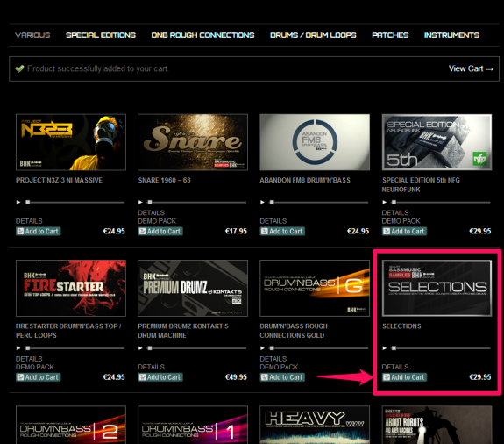Play the Special Edition 5th NFG preview
The image size is (504, 444).
point(385,202)
